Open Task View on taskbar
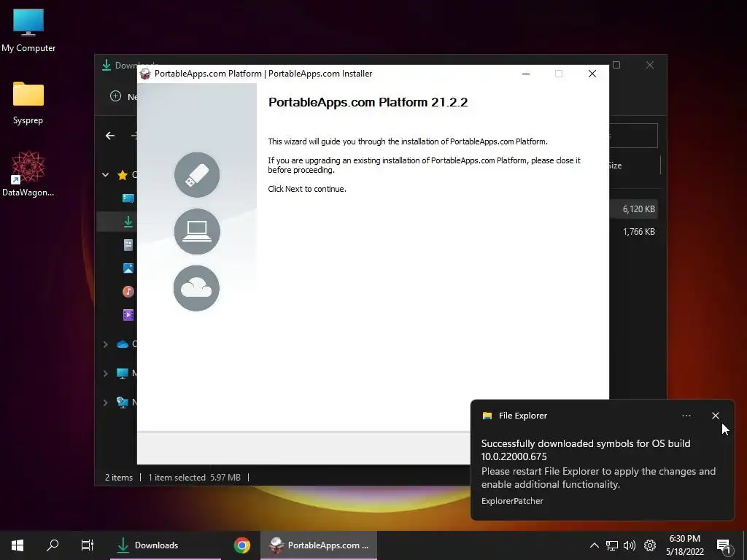The height and width of the screenshot is (560, 747). point(88,545)
